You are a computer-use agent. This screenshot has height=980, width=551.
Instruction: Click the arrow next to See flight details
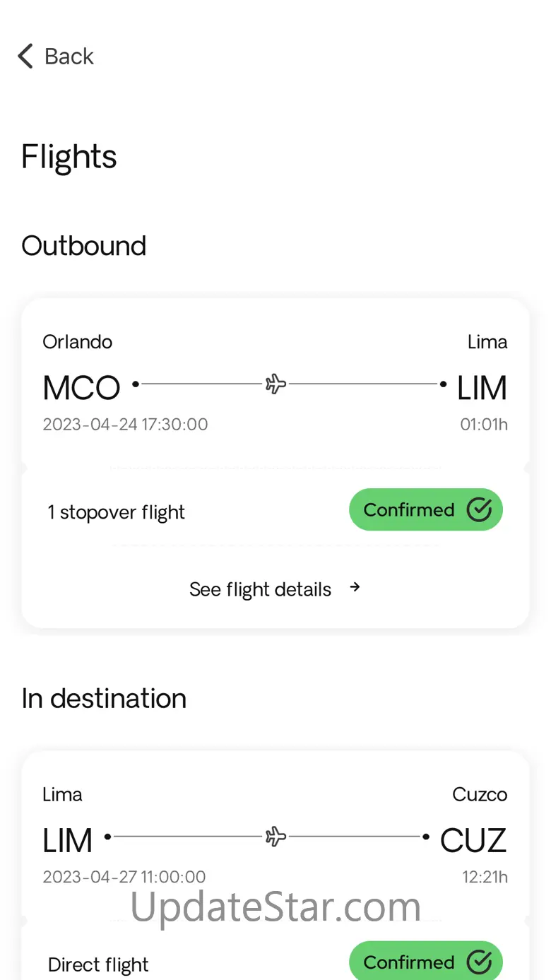pyautogui.click(x=355, y=586)
